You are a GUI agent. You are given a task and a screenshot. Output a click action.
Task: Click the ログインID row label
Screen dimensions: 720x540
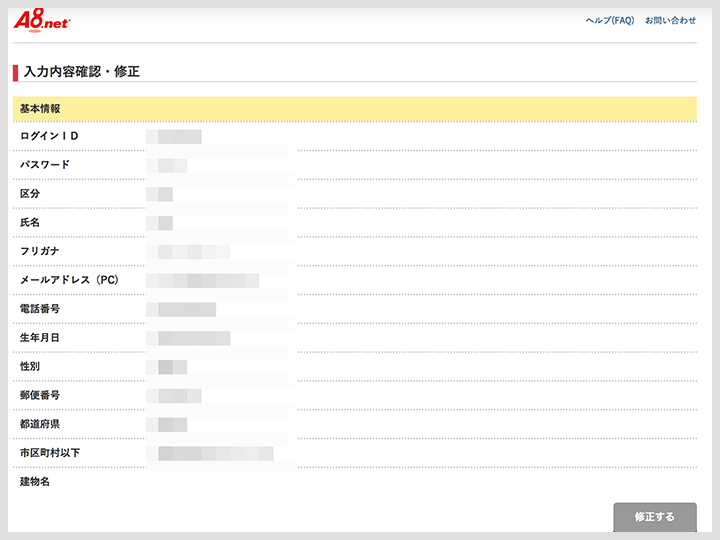tap(49, 136)
